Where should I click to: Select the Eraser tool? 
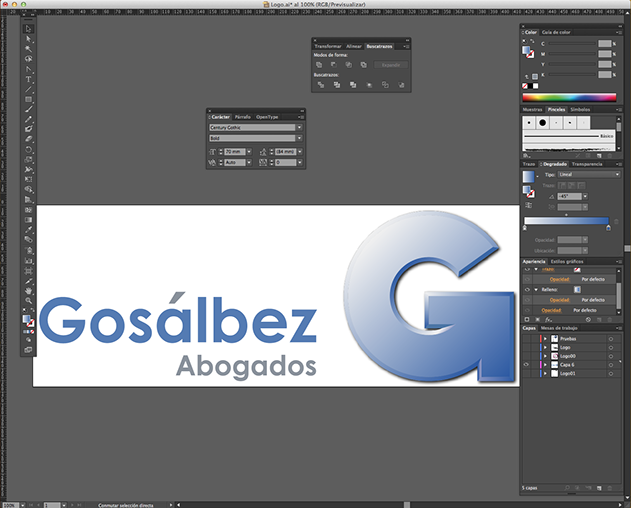(x=28, y=139)
